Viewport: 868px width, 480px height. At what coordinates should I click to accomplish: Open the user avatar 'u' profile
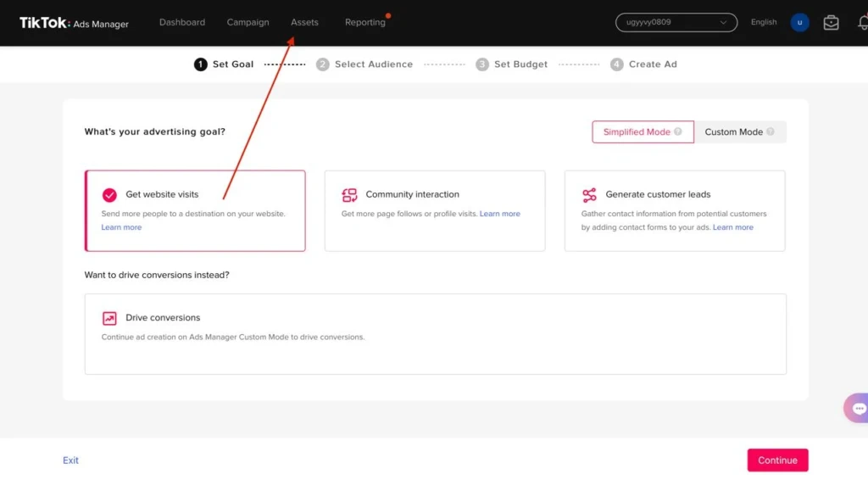click(x=799, y=22)
